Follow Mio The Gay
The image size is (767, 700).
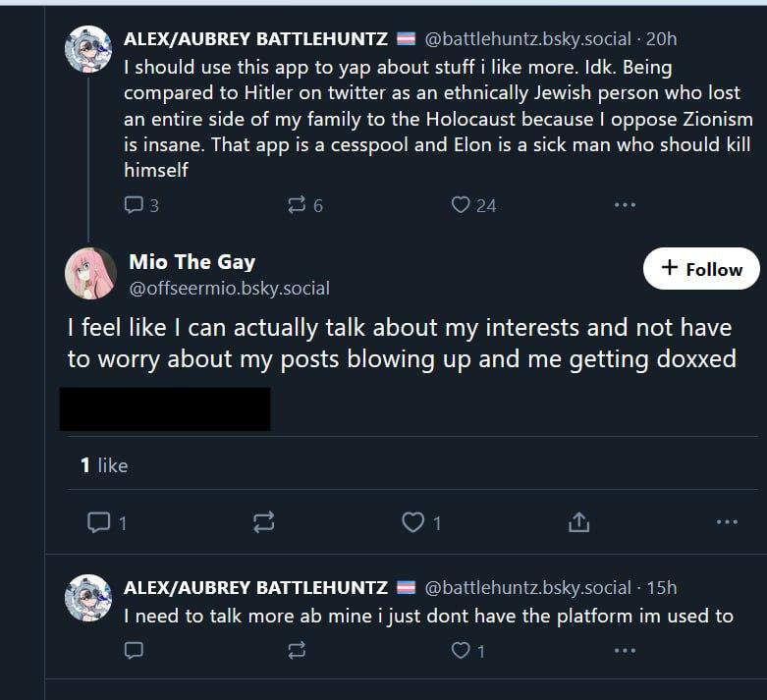(x=701, y=269)
